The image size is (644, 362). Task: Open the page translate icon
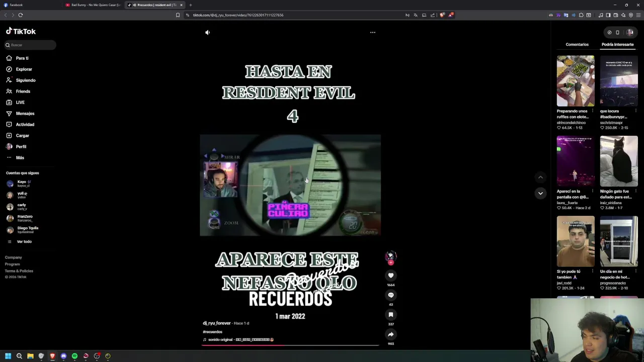click(x=416, y=15)
